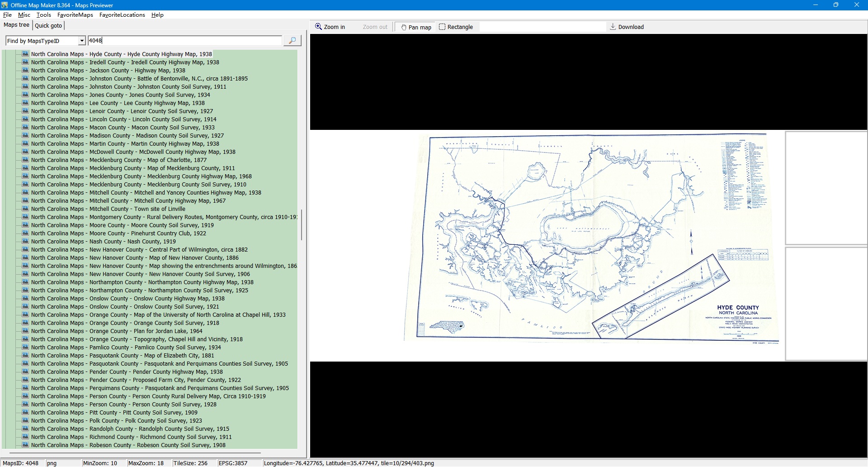The width and height of the screenshot is (868, 467).
Task: Click the horizontal scrollbar under maps list
Action: click(136, 453)
